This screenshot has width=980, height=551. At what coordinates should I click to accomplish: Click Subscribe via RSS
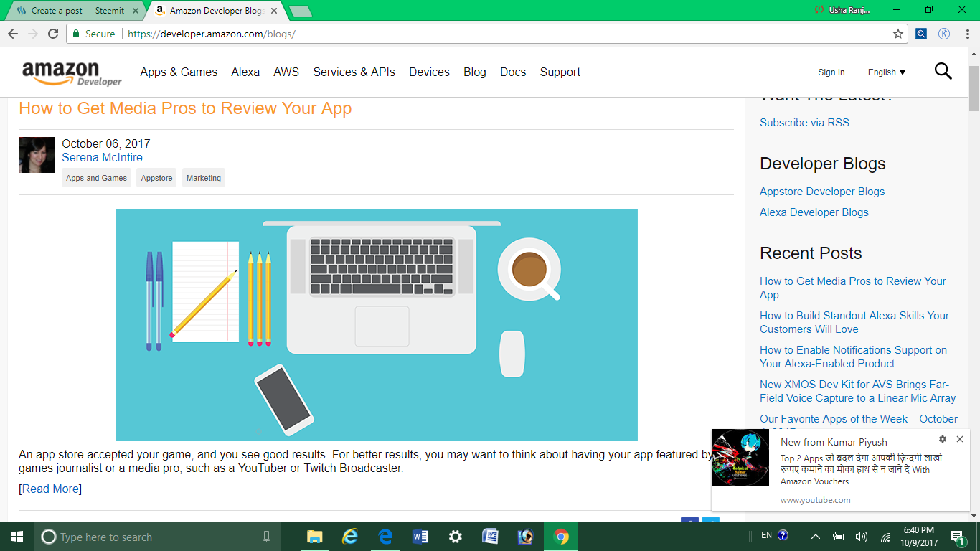[804, 123]
